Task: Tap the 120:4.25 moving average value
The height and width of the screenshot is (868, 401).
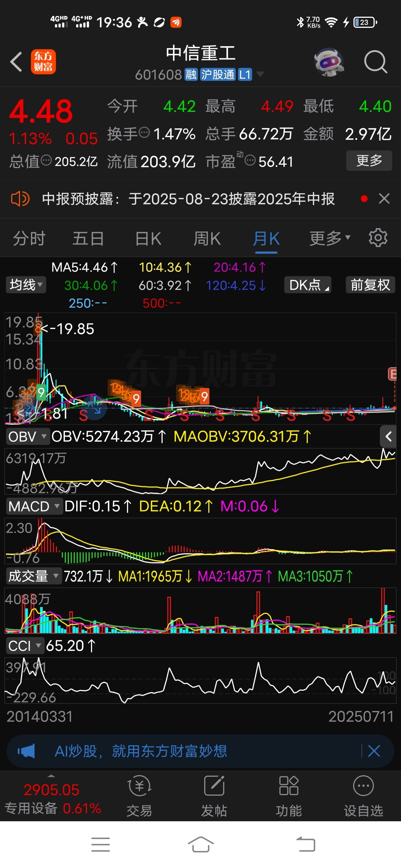Action: pos(236,285)
